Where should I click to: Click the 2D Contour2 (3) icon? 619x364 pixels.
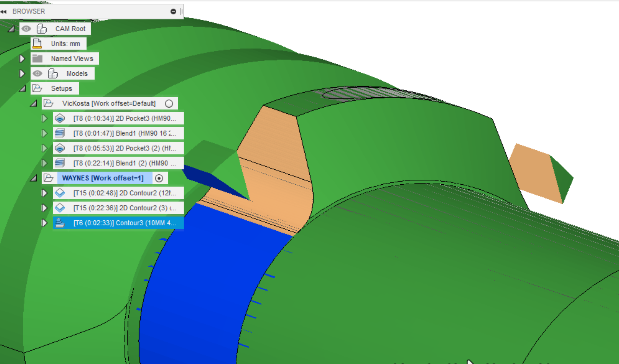(x=60, y=208)
